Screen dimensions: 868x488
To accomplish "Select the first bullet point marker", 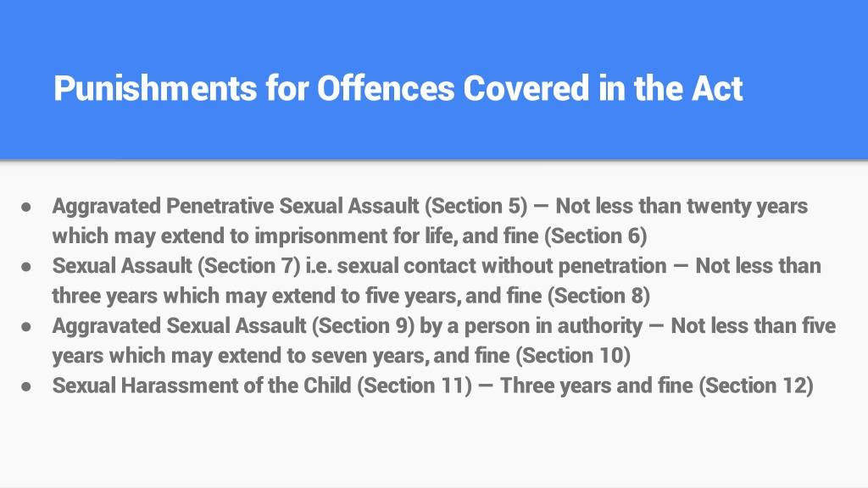I will coord(26,207).
